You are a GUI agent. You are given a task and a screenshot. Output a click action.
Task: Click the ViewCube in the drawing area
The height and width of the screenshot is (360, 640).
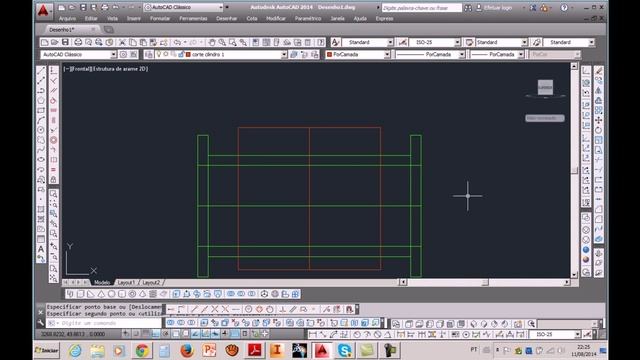(x=545, y=88)
